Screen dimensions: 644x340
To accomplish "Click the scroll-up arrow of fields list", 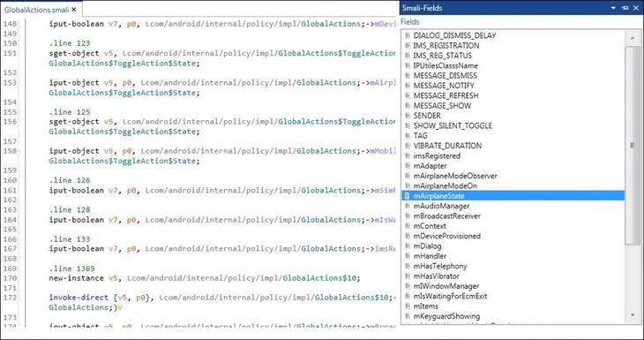I will pos(632,38).
